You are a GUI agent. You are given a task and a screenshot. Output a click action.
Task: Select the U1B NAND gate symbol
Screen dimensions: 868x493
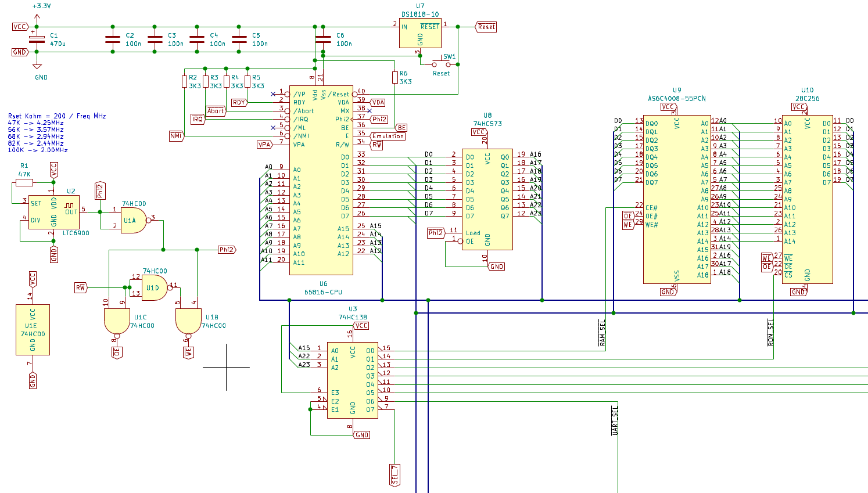click(x=188, y=321)
